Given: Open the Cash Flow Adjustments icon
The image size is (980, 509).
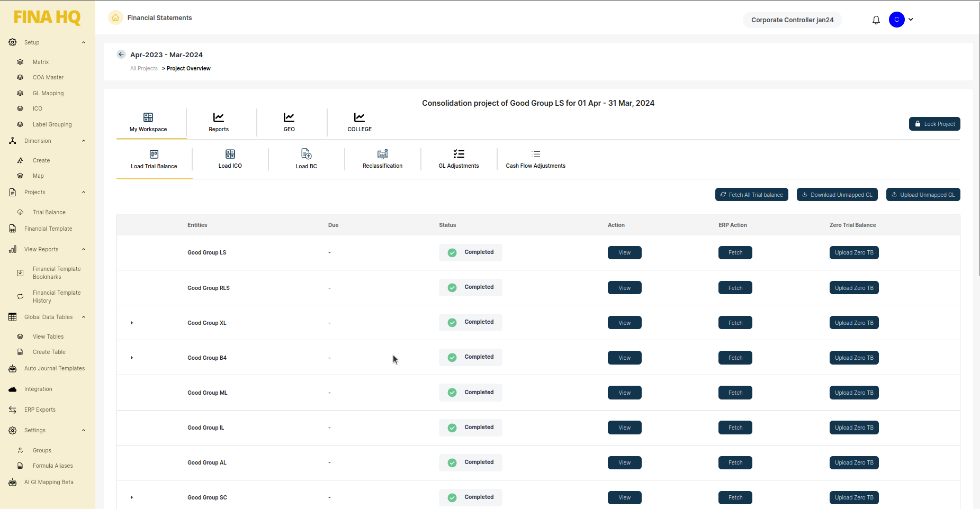Looking at the screenshot, I should click(535, 154).
